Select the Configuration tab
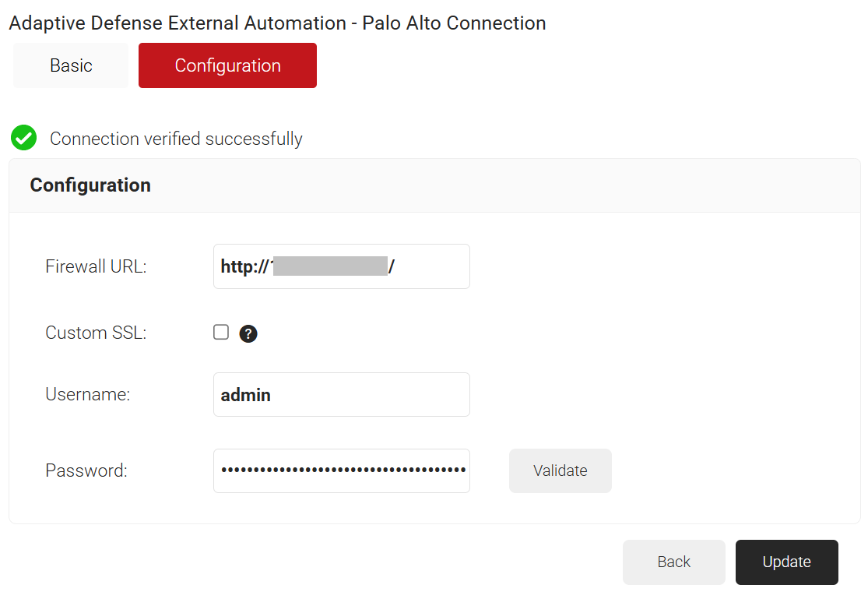The width and height of the screenshot is (868, 599). click(x=227, y=65)
